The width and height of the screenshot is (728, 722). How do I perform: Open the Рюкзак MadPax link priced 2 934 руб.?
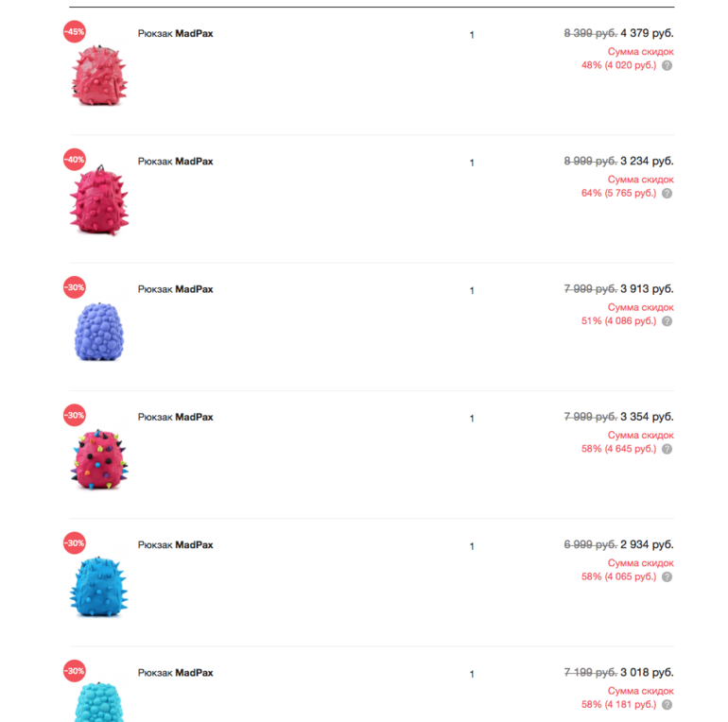click(x=176, y=545)
